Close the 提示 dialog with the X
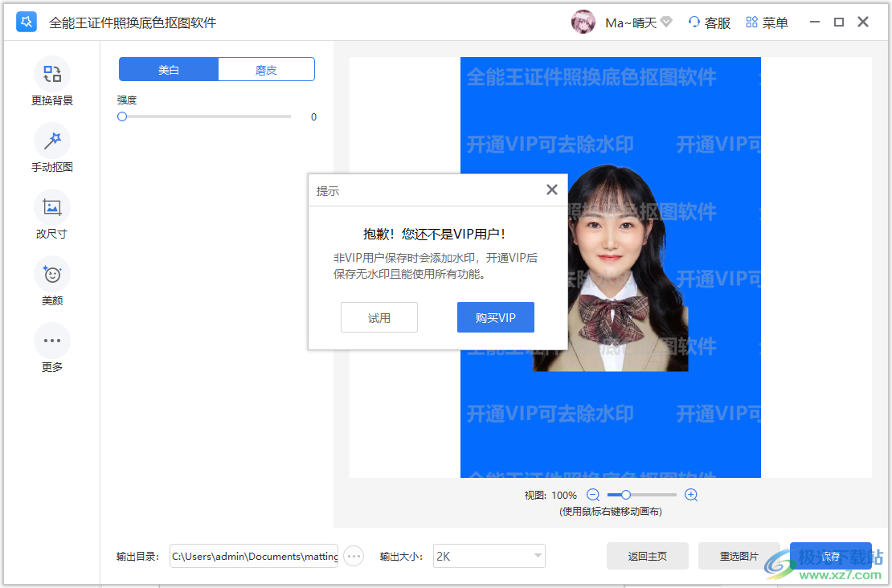Screen dimensions: 892x588 click(x=552, y=190)
